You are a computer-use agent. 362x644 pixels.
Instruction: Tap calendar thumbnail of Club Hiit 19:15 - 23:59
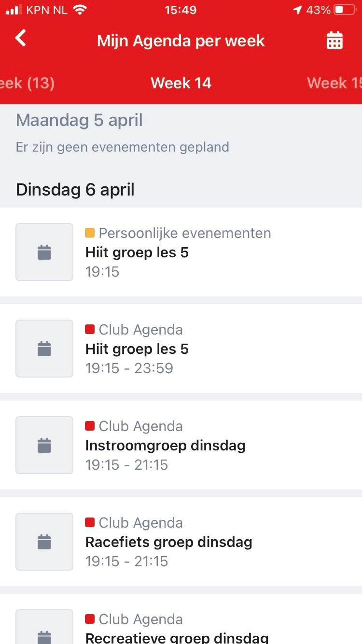point(44,349)
